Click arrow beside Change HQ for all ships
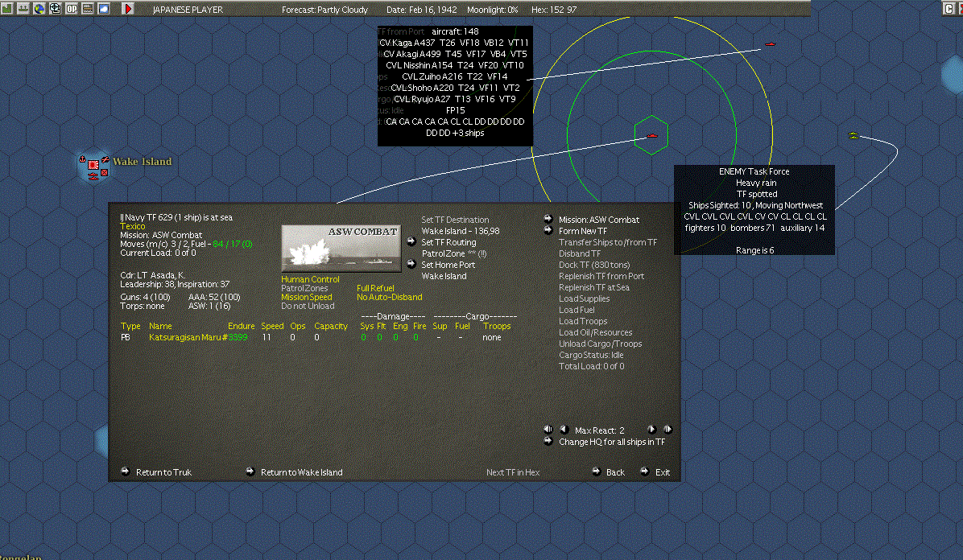 click(x=548, y=441)
